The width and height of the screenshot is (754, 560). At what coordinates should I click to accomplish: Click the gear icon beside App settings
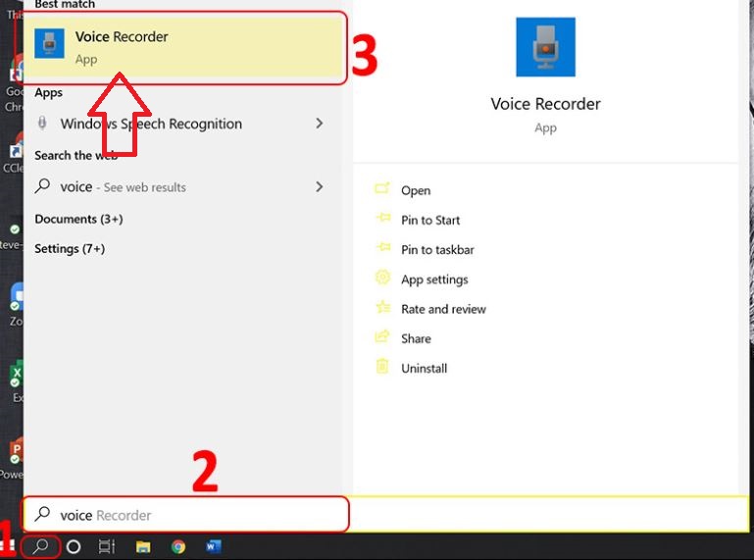click(x=382, y=278)
